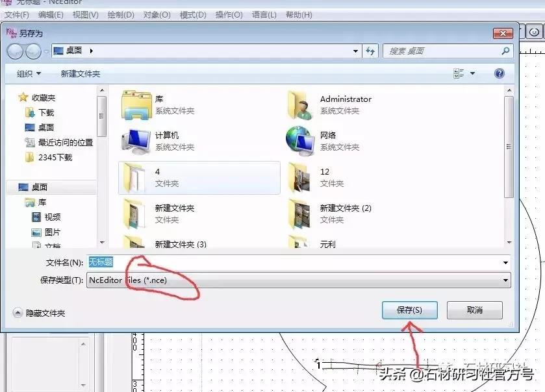Image resolution: width=545 pixels, height=392 pixels.
Task: Click the 保存(S) button
Action: [x=409, y=310]
